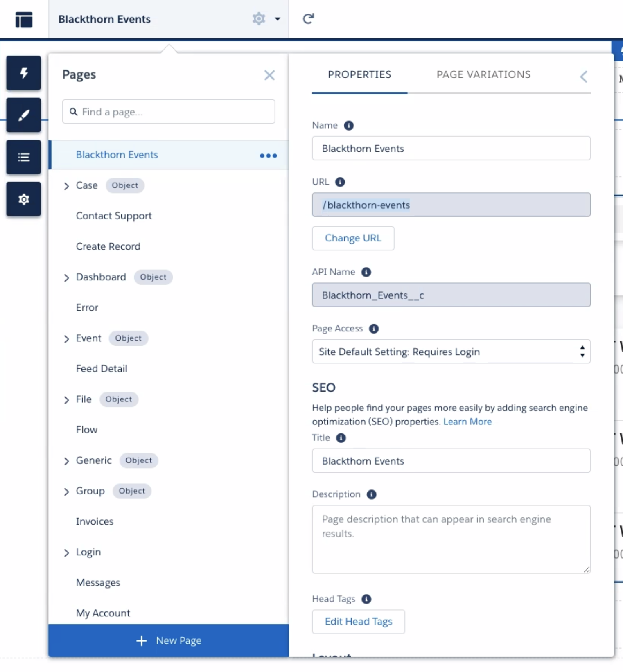This screenshot has width=623, height=672.
Task: Click the magnifier icon in page search
Action: [x=74, y=112]
